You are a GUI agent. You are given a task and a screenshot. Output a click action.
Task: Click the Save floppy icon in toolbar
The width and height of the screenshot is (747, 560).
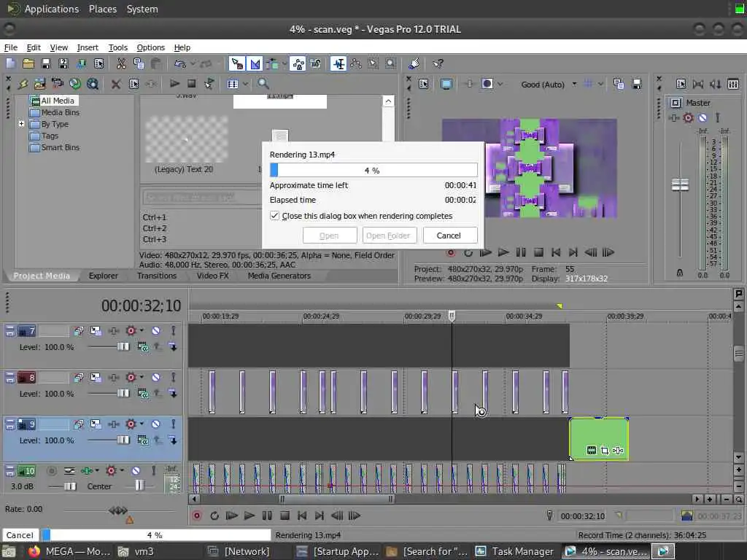[x=46, y=63]
